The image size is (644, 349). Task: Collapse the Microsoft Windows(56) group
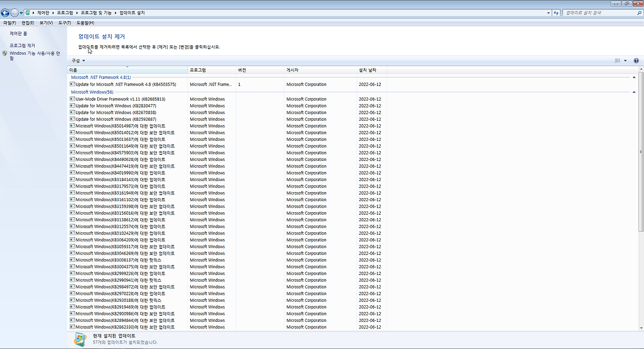[x=634, y=92]
